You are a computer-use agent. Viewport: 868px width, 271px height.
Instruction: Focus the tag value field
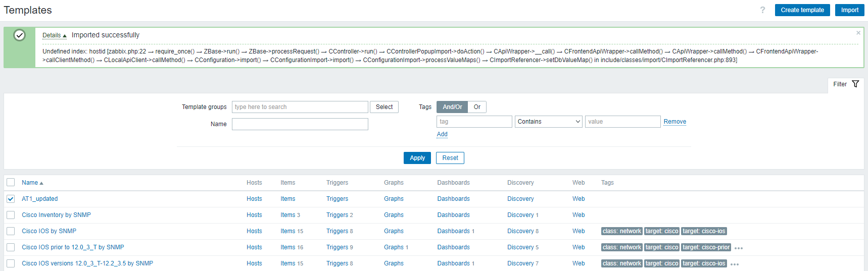pyautogui.click(x=623, y=122)
